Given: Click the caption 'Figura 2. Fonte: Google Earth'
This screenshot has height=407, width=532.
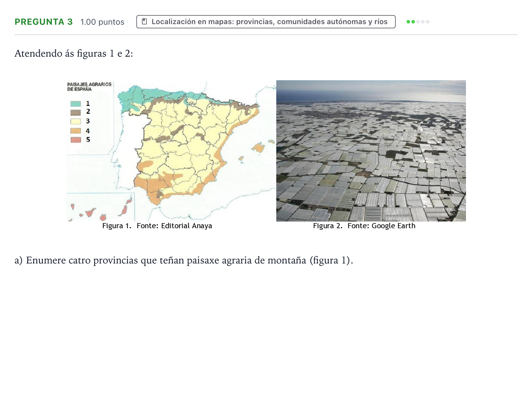Looking at the screenshot, I should (x=364, y=226).
